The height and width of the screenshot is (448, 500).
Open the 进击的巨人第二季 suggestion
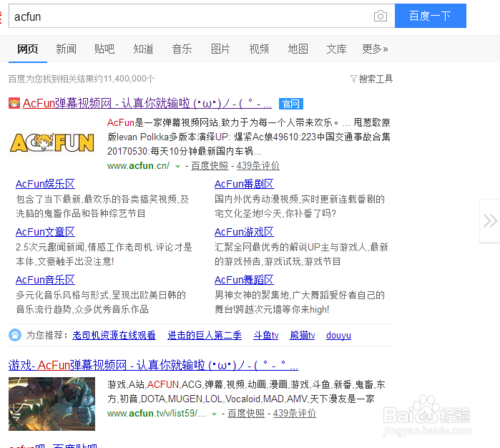coord(204,335)
